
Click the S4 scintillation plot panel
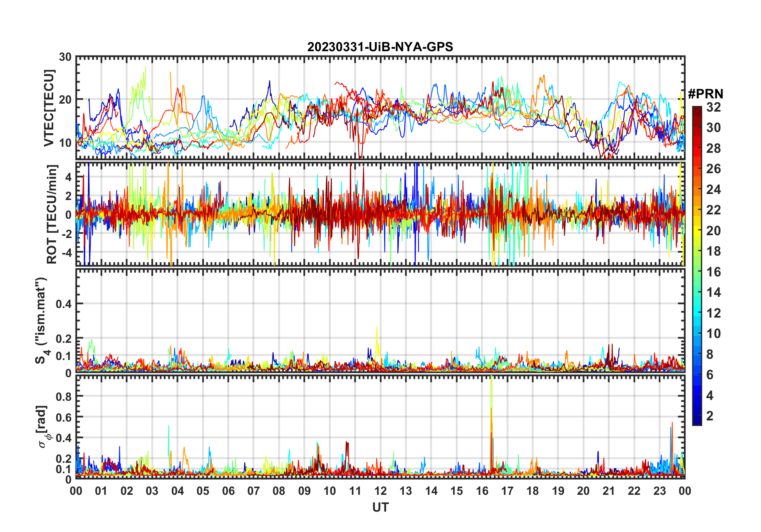(x=380, y=320)
